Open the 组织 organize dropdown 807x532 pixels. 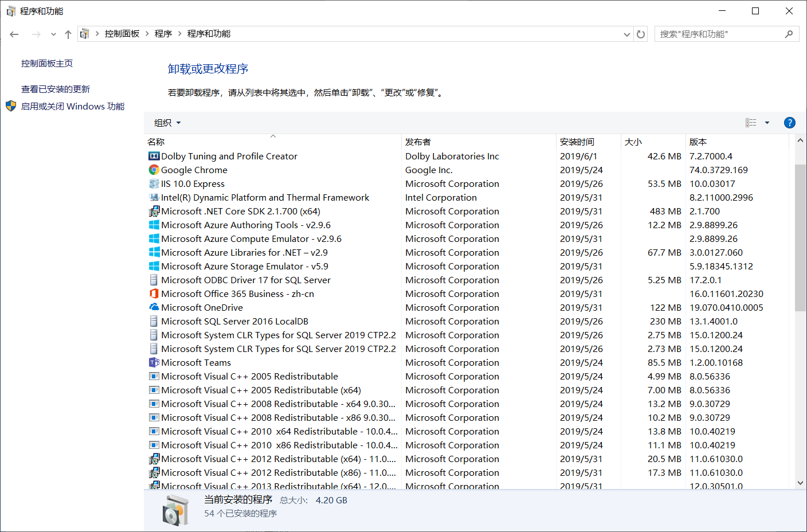[x=167, y=123]
